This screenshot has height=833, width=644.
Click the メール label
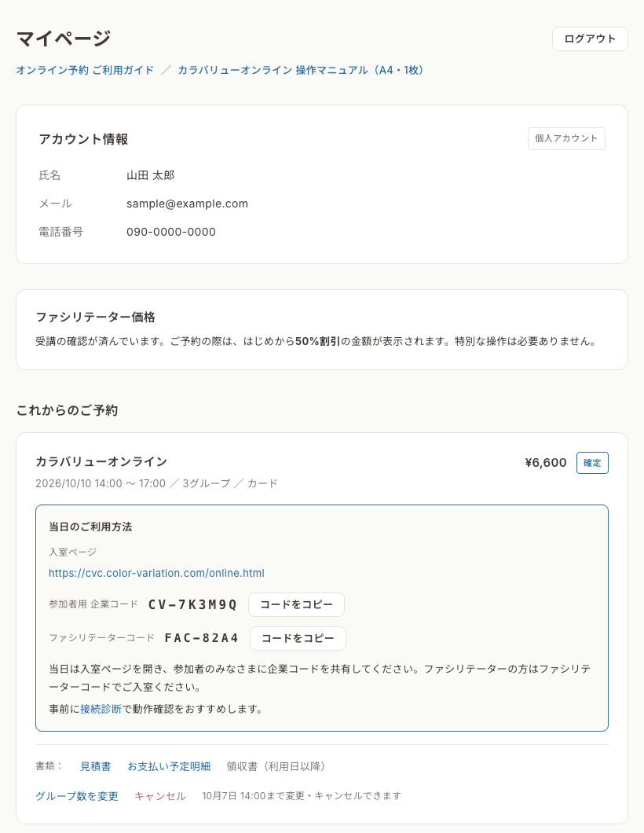coord(55,204)
